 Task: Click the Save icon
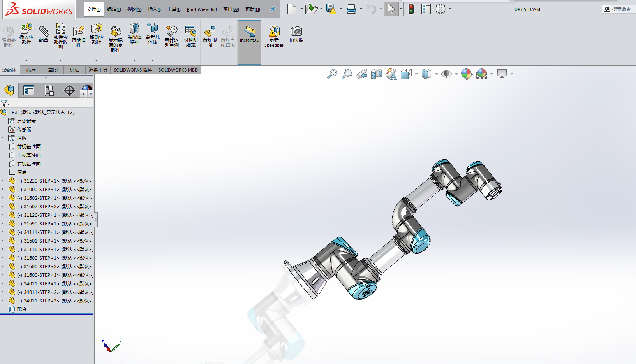pos(331,9)
